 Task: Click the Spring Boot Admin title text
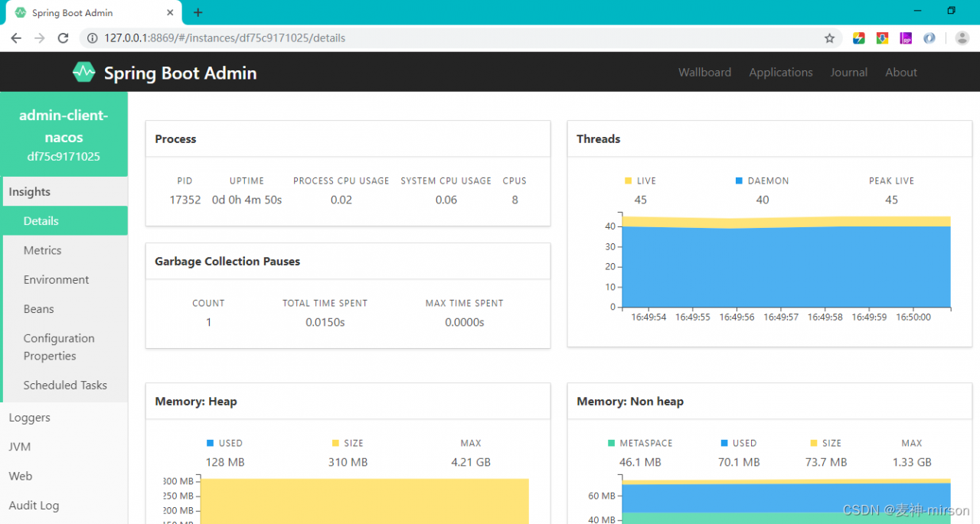(180, 73)
